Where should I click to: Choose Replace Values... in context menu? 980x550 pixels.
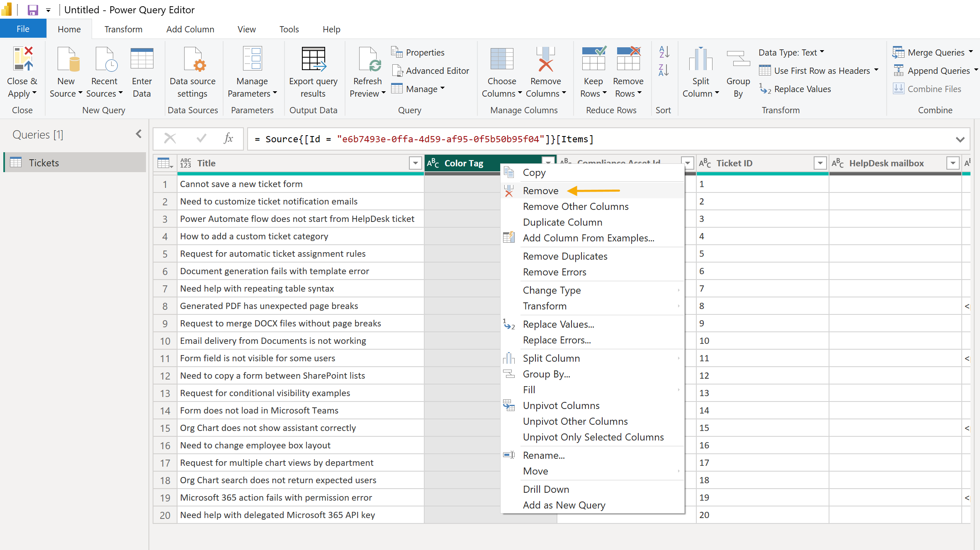click(592, 324)
